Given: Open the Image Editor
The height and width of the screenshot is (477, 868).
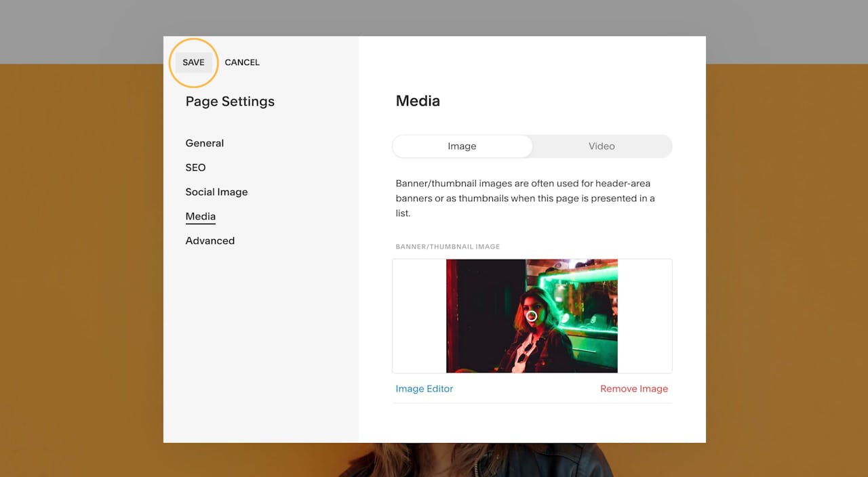Looking at the screenshot, I should (x=425, y=388).
